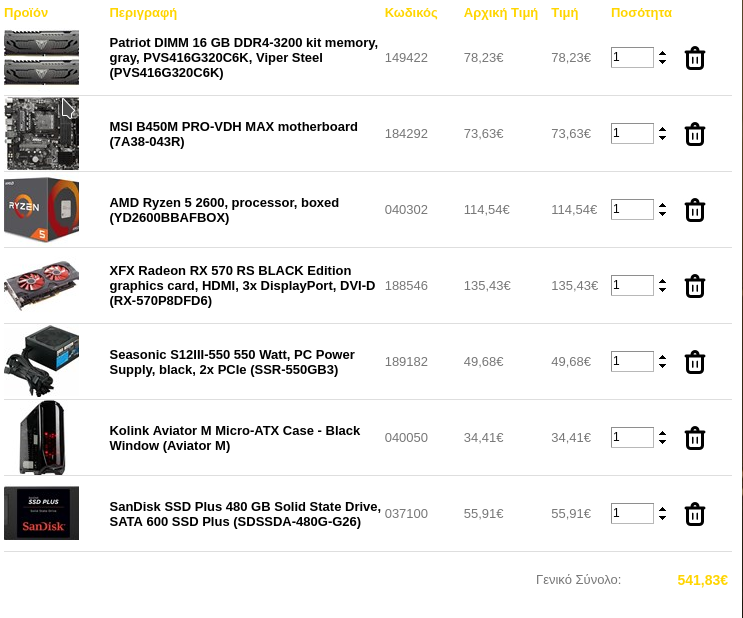Open SanDisk SSD Plus 480 GB product link
Viewport: 743px width, 618px height.
(245, 514)
